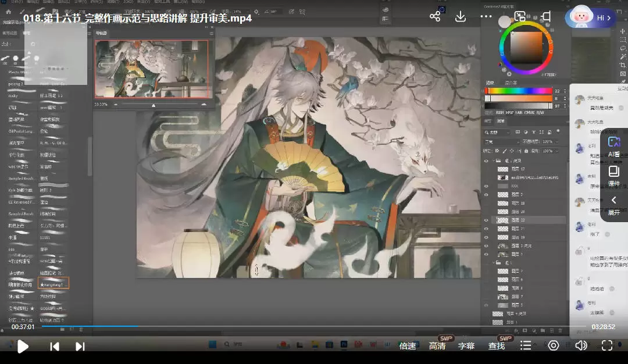Image resolution: width=628 pixels, height=364 pixels.
Task: Open the three-dot more options menu
Action: (x=486, y=16)
